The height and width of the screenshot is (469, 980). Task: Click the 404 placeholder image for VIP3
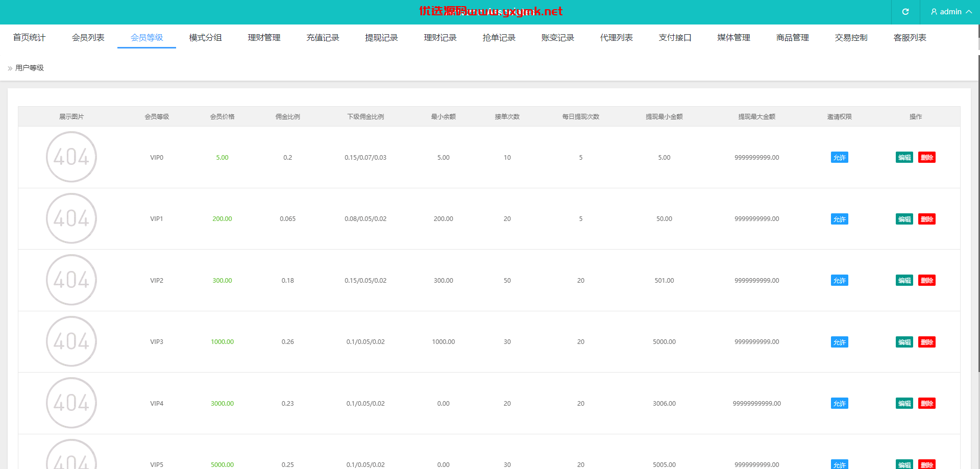[x=71, y=341]
